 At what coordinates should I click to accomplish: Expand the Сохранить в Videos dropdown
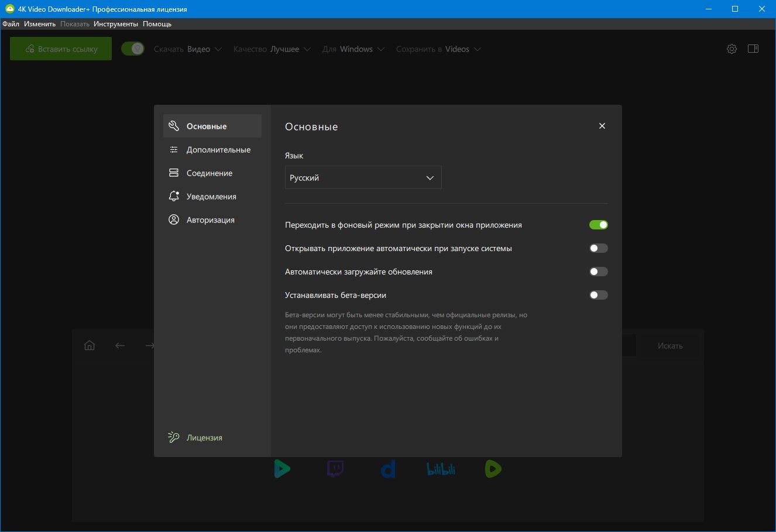pyautogui.click(x=438, y=49)
